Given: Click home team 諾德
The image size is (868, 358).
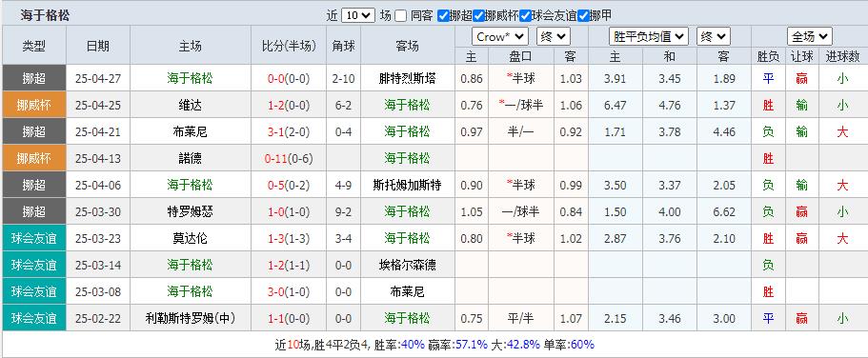Looking at the screenshot, I should (190, 158).
